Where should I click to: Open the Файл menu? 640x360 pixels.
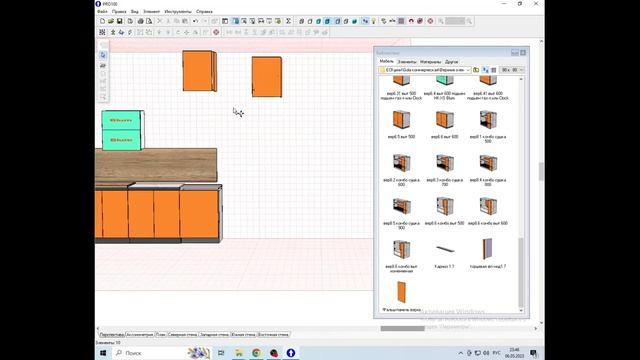102,11
